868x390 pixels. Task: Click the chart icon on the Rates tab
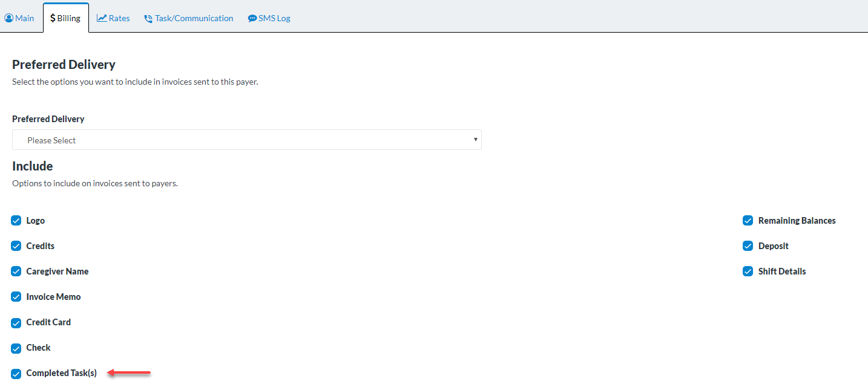click(x=102, y=18)
